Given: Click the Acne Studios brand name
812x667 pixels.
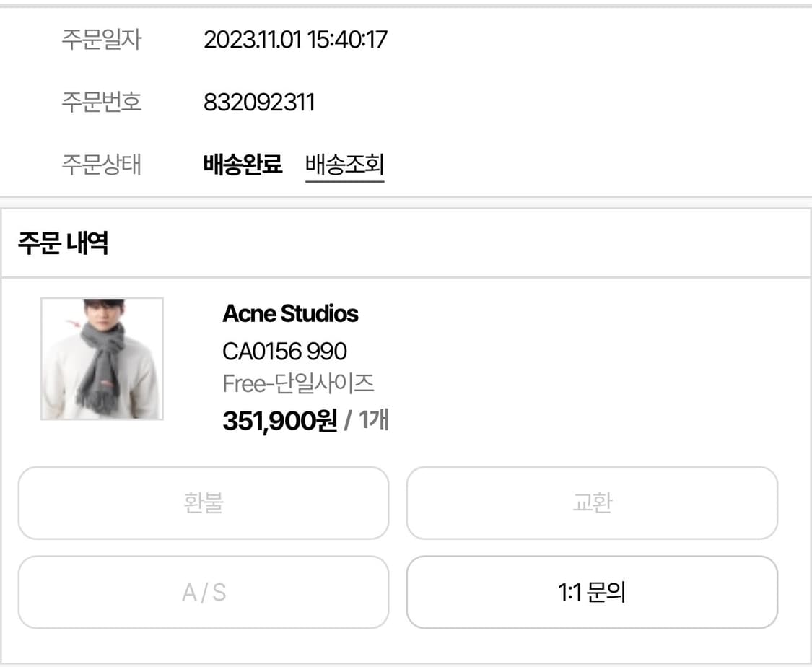Looking at the screenshot, I should (290, 314).
